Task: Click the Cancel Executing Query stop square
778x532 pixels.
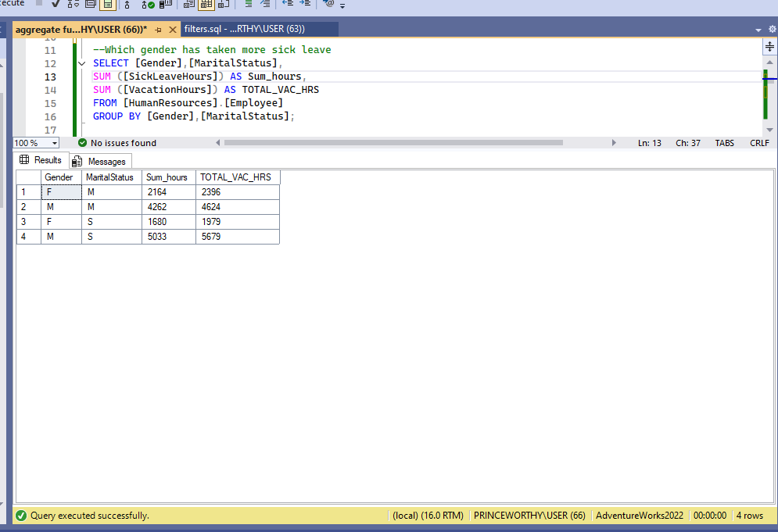Action: tap(38, 3)
